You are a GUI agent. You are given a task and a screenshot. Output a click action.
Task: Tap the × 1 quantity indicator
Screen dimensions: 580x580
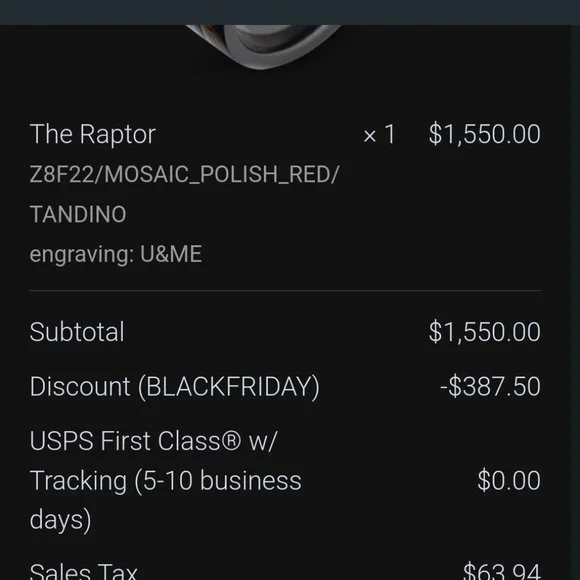coord(380,134)
